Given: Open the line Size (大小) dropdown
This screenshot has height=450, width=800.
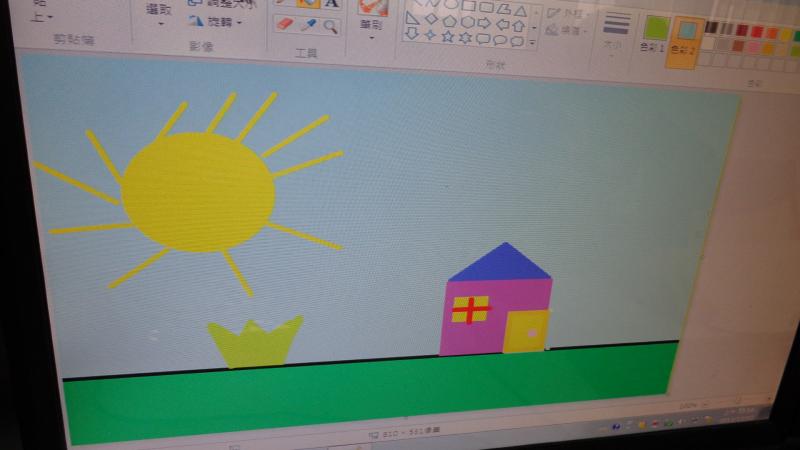Looking at the screenshot, I should click(x=615, y=35).
